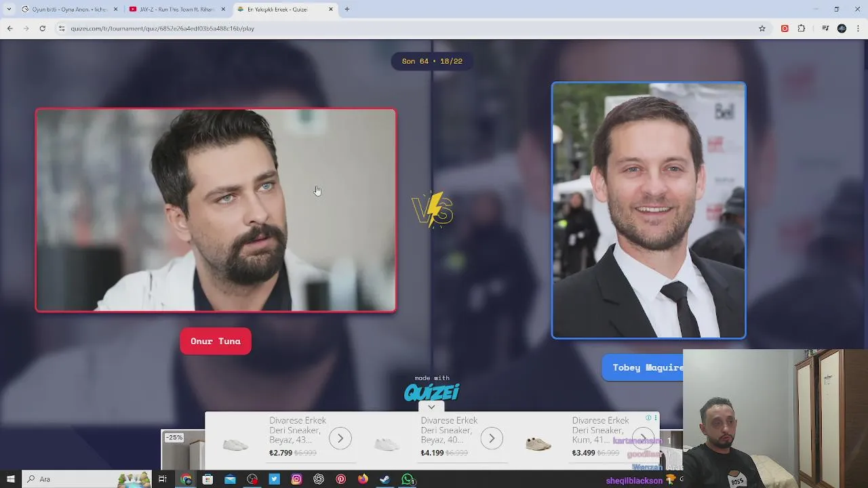868x488 pixels.
Task: Open first ad arrow for Beyaz 43 sneaker
Action: point(340,439)
